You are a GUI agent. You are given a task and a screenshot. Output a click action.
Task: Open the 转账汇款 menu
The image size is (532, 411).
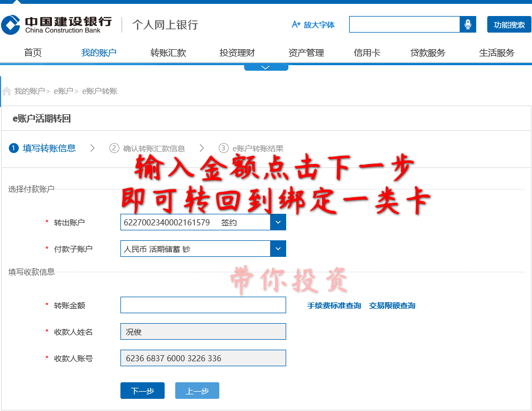[168, 52]
